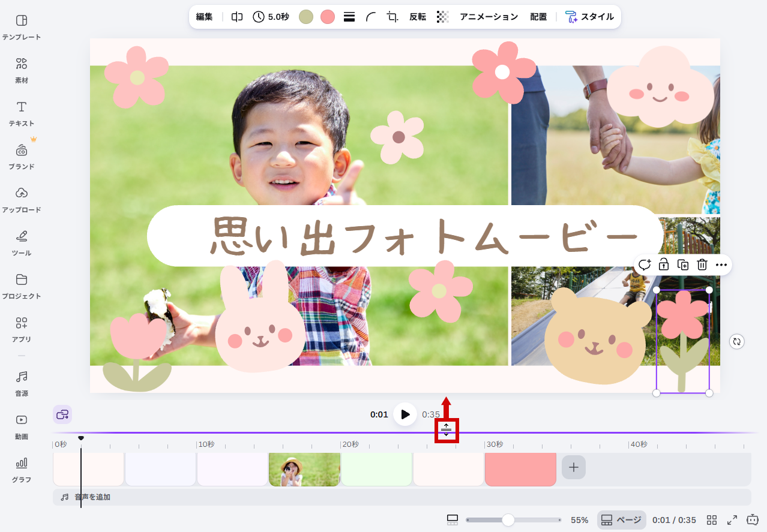Select the beige bear illustration
Screen dimensions: 767x532
click(597, 336)
